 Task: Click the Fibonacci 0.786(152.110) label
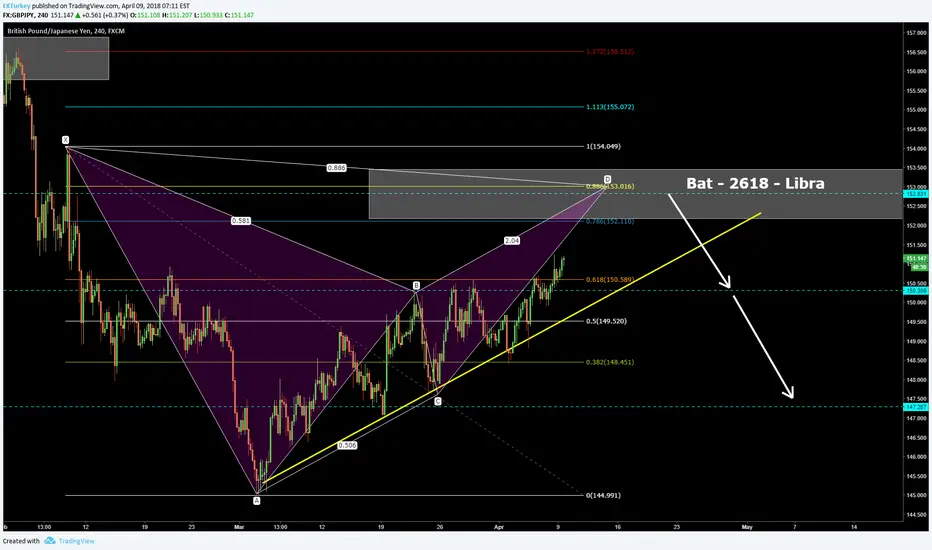coord(610,221)
